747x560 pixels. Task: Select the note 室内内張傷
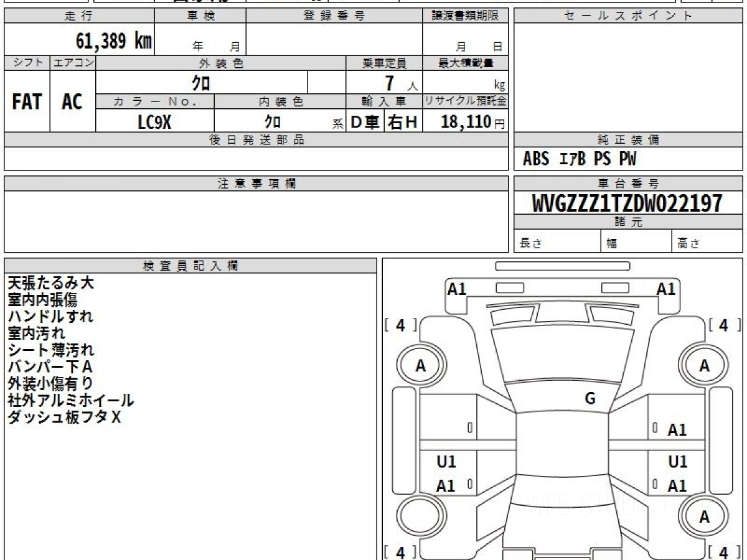[x=42, y=300]
